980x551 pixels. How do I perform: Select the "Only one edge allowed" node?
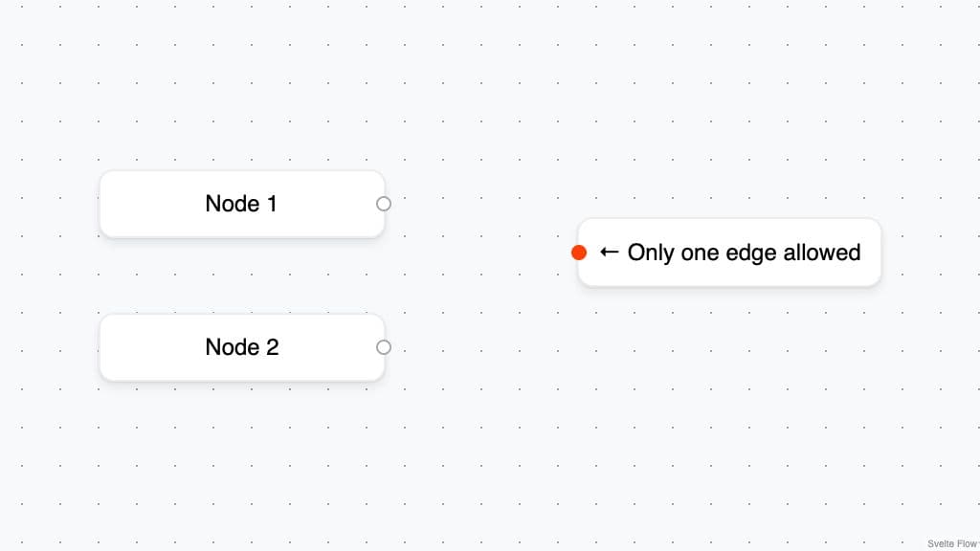[x=729, y=273]
